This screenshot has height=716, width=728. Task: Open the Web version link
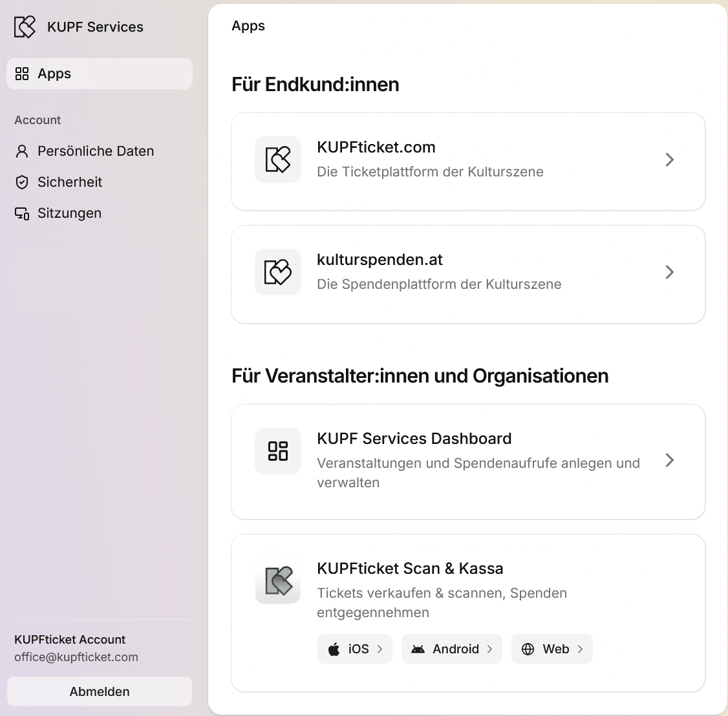[552, 649]
